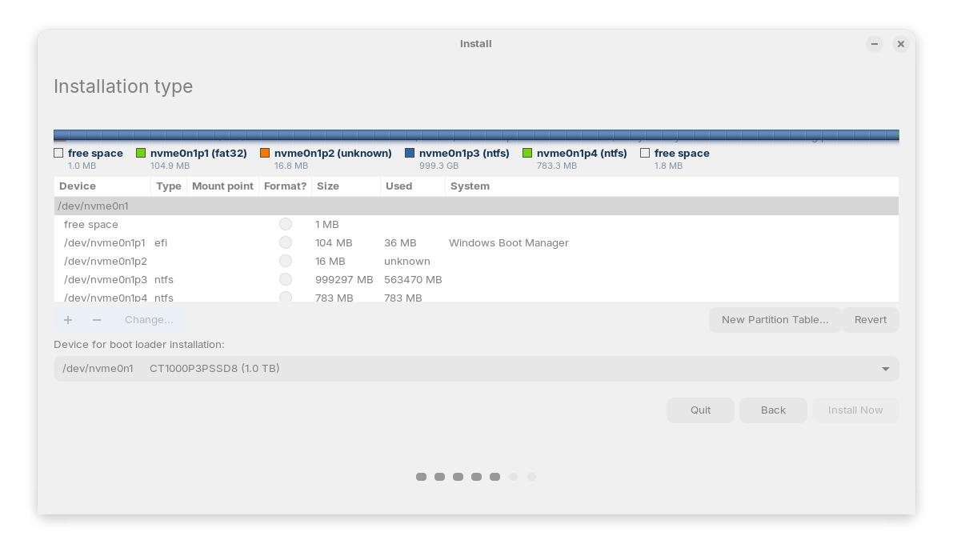The width and height of the screenshot is (953, 560).
Task: Click the blue nvme0n1p3 ntfs legend swatch
Action: [x=410, y=153]
